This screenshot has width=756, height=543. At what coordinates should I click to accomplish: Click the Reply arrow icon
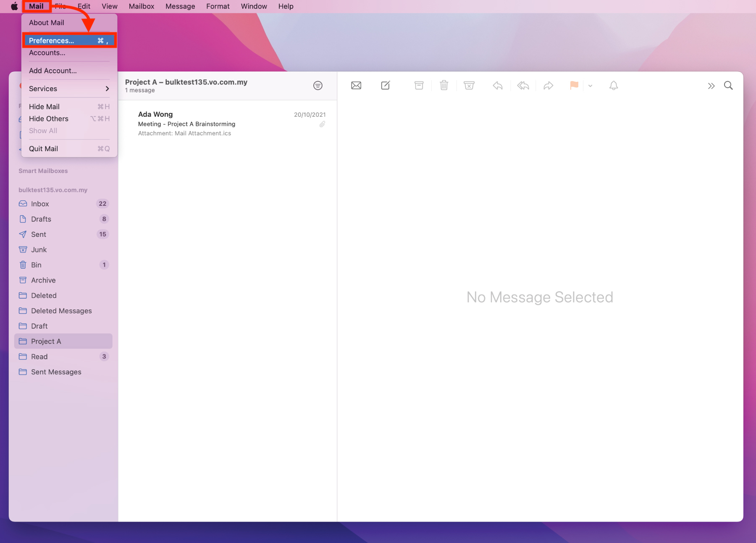(498, 86)
